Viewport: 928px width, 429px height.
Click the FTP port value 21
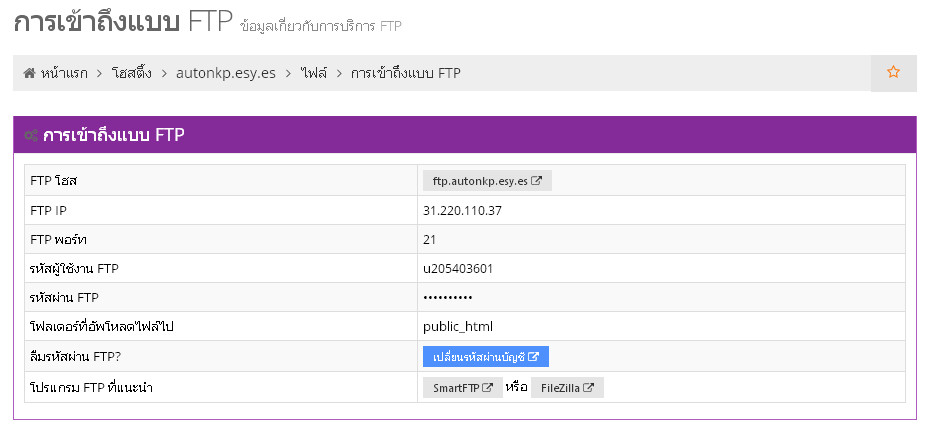430,240
